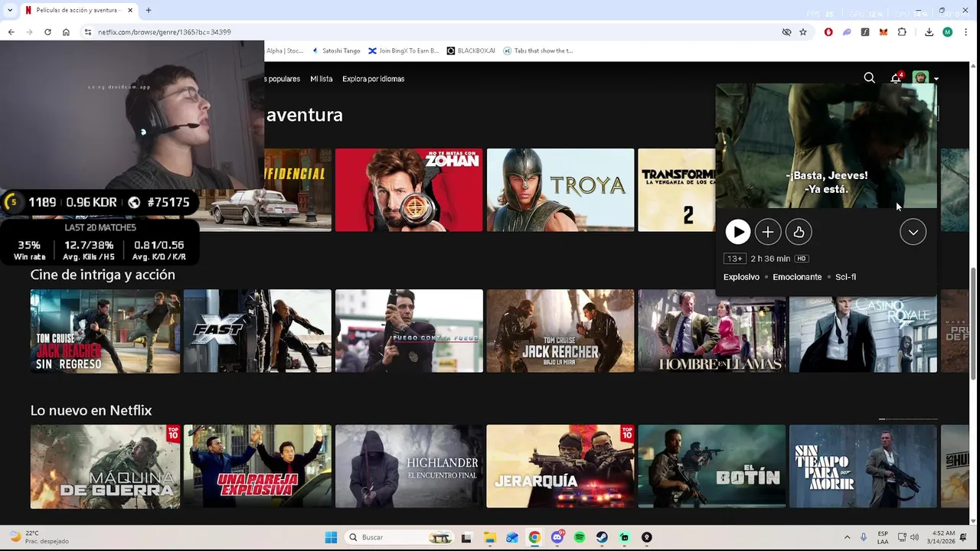The height and width of the screenshot is (551, 980).
Task: Select the Explosivo tag
Action: pyautogui.click(x=741, y=277)
